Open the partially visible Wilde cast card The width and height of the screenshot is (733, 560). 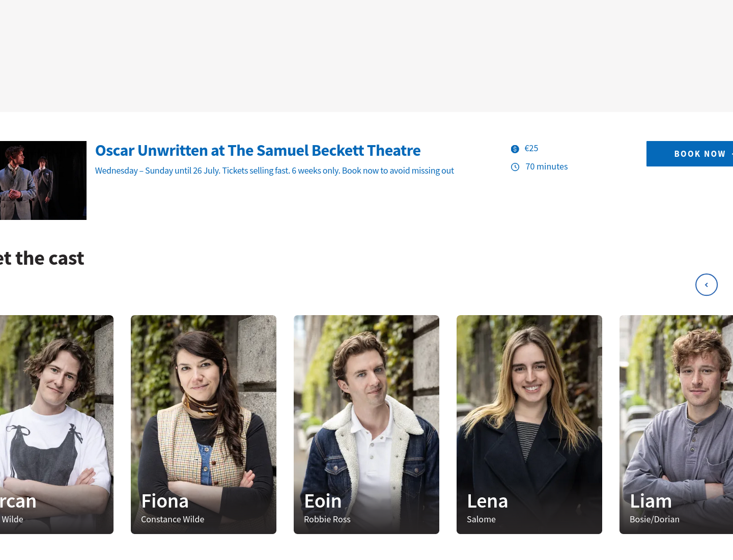pos(57,425)
